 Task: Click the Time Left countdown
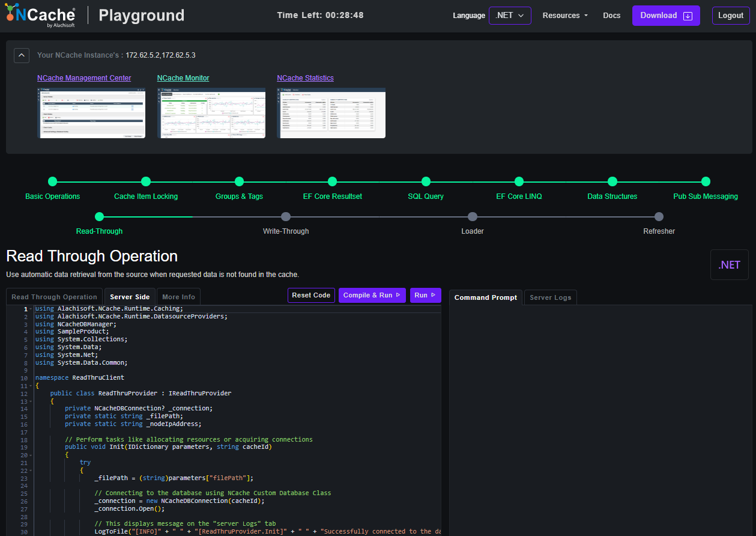click(320, 15)
